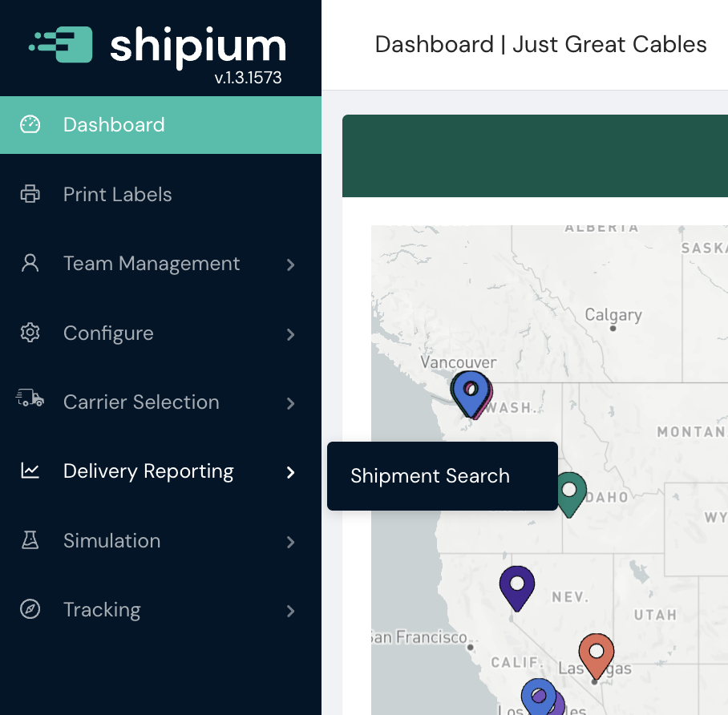Click the Configure gear icon
The height and width of the screenshot is (715, 728).
(30, 333)
